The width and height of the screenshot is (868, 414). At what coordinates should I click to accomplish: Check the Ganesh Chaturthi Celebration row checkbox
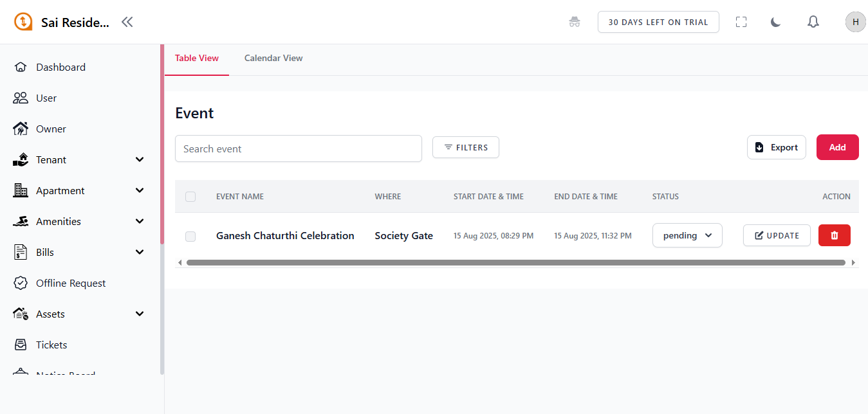(x=190, y=236)
